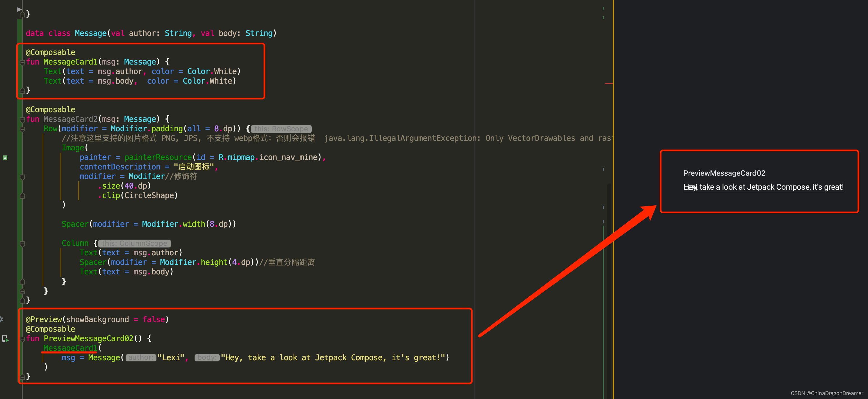This screenshot has width=868, height=399.
Task: Click the 'this: ColumnScope' inlay hint
Action: 135,243
